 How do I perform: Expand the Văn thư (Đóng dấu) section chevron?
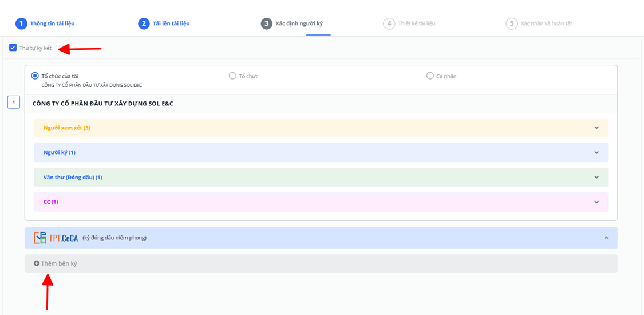point(596,178)
